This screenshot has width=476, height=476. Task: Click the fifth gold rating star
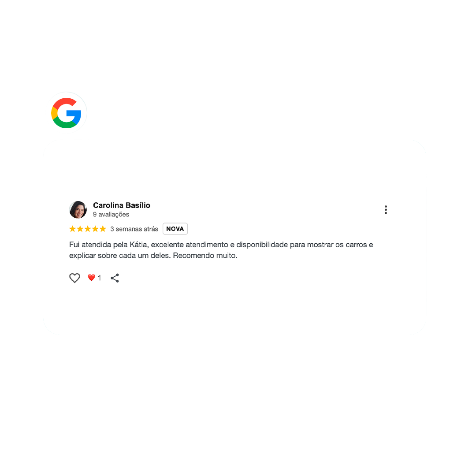point(103,229)
